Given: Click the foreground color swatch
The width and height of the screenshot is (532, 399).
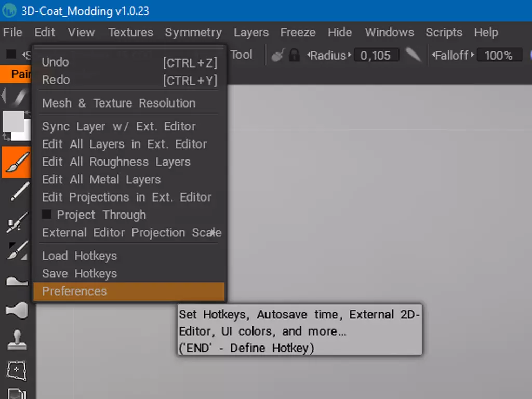Looking at the screenshot, I should pyautogui.click(x=13, y=122).
